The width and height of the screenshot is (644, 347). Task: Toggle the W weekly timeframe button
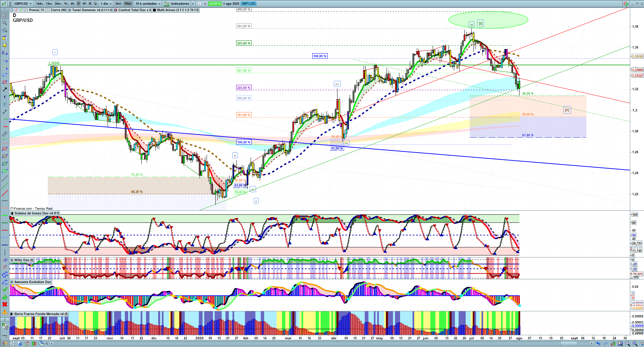coord(84,4)
